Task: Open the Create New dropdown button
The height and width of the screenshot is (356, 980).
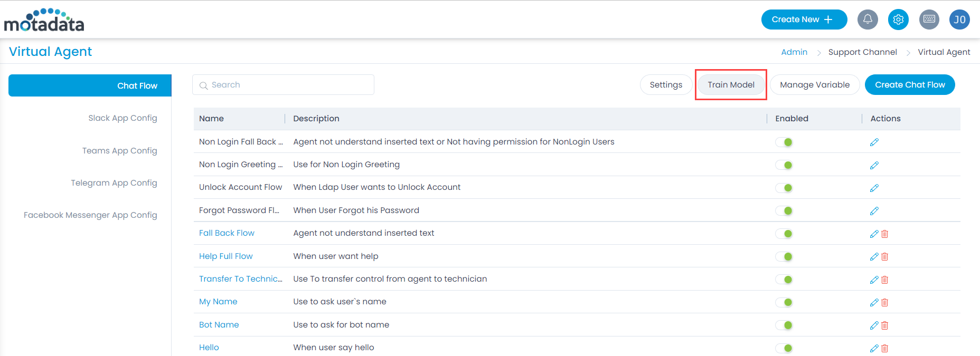Action: tap(804, 20)
